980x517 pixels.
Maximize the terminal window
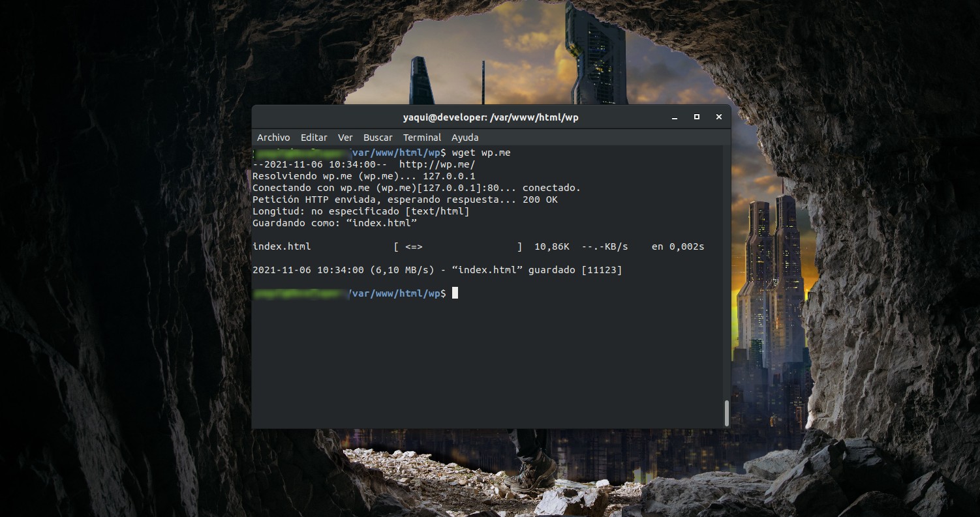coord(696,117)
